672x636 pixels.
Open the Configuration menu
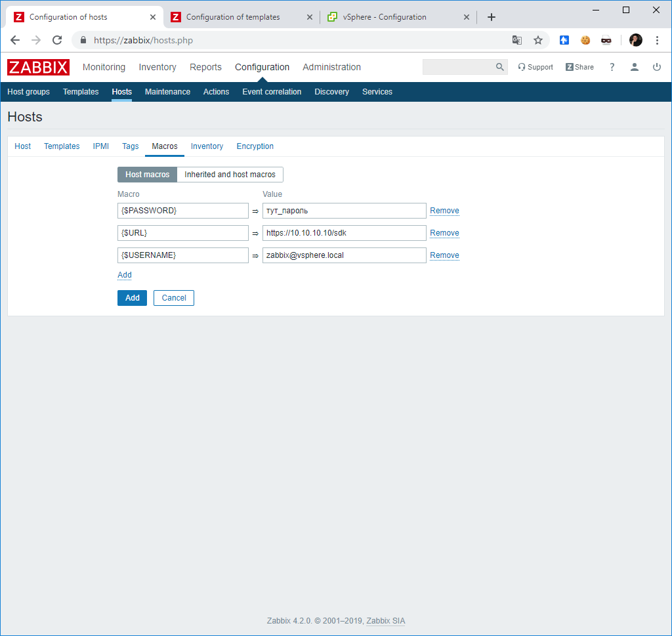(262, 68)
